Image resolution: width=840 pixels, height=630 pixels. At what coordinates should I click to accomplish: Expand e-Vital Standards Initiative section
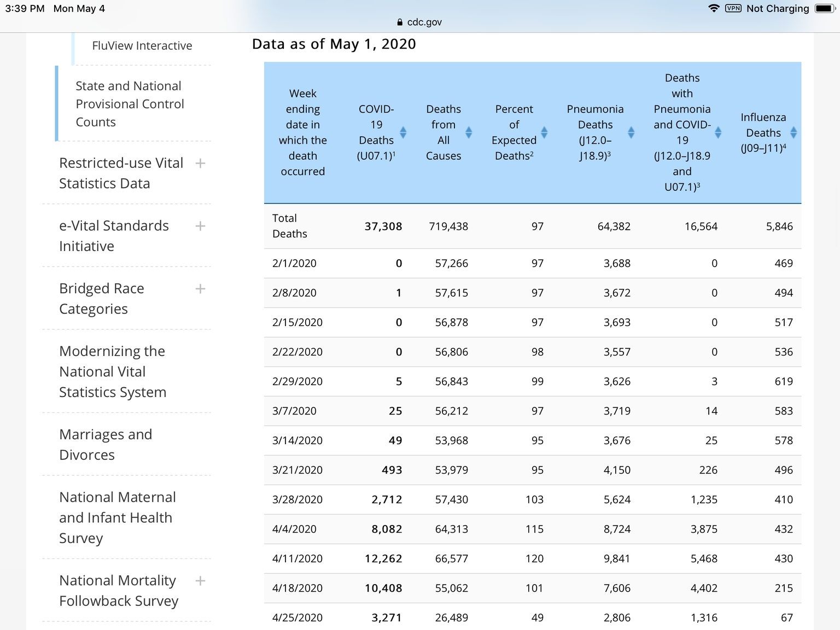pos(200,226)
